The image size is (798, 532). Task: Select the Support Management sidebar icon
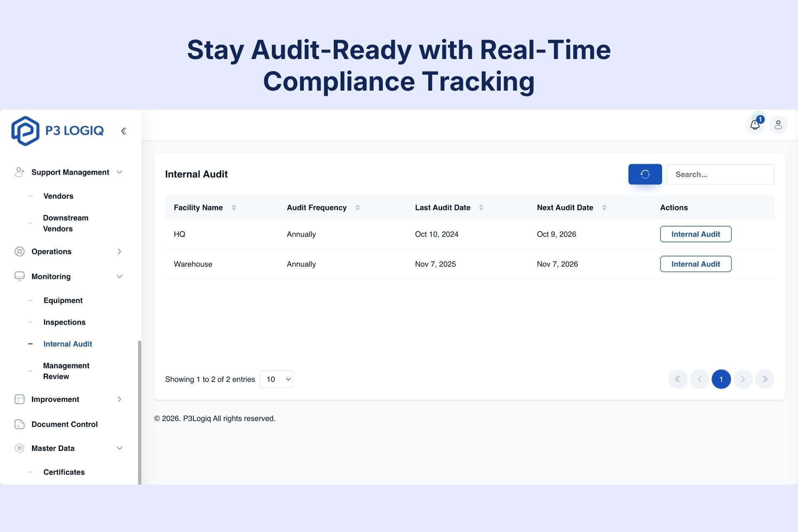19,172
